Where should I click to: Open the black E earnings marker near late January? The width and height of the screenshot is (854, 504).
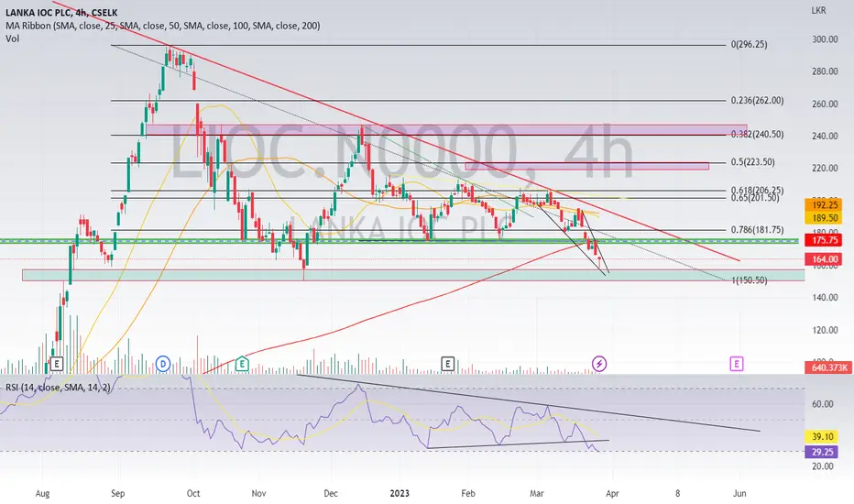click(447, 364)
